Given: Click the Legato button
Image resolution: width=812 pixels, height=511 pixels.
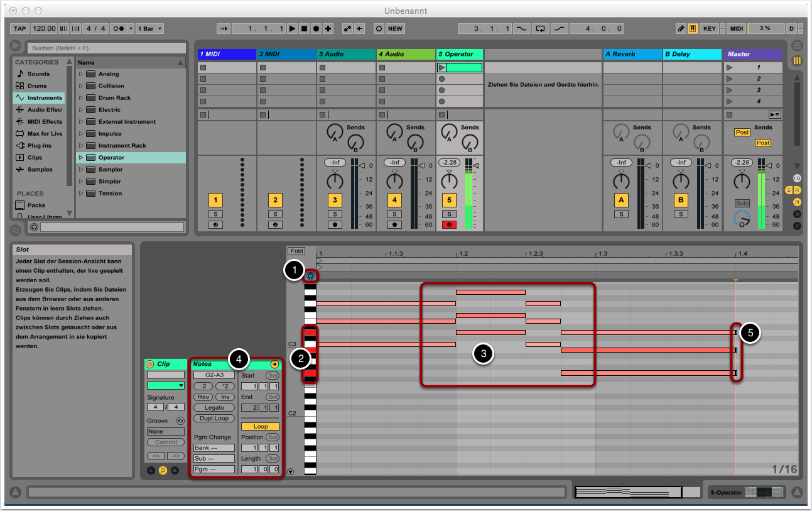Looking at the screenshot, I should coord(214,407).
